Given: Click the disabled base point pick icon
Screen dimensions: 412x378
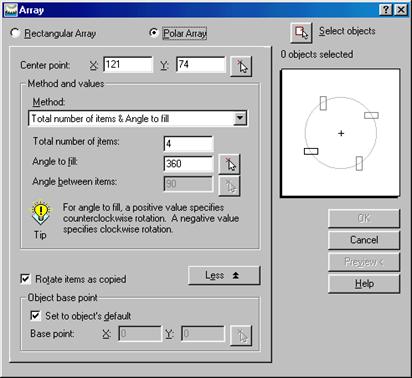Looking at the screenshot, I should 241,335.
